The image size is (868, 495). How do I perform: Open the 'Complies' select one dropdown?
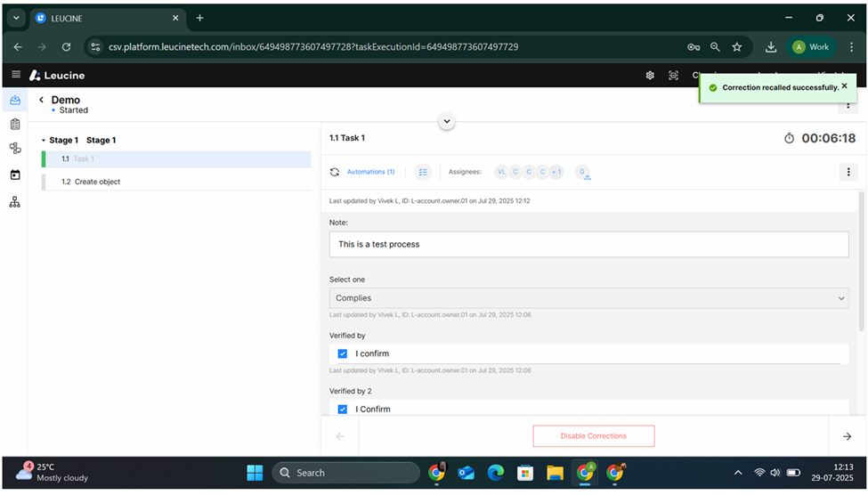pyautogui.click(x=588, y=298)
